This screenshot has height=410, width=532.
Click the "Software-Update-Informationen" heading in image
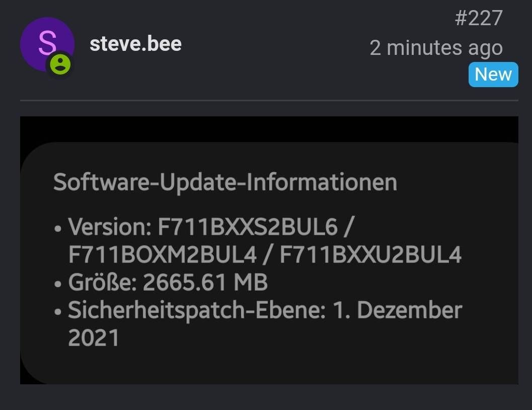coord(225,182)
